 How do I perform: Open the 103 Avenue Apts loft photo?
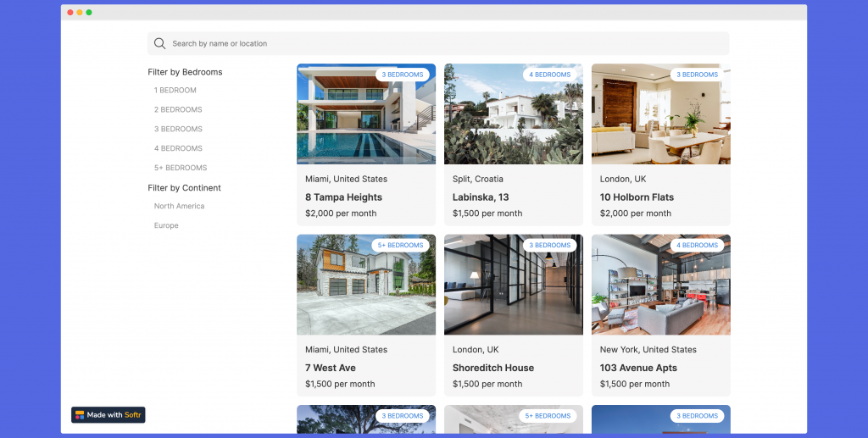(x=661, y=285)
